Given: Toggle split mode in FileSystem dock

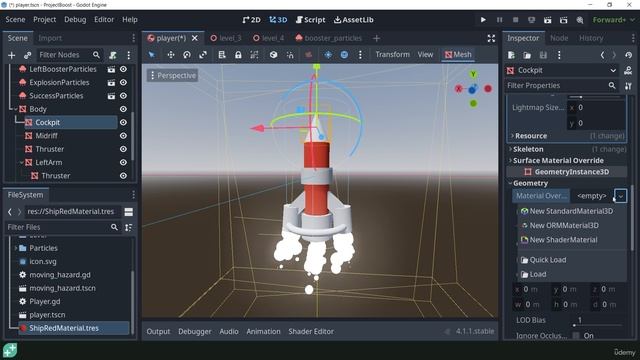Looking at the screenshot, I should (x=129, y=212).
